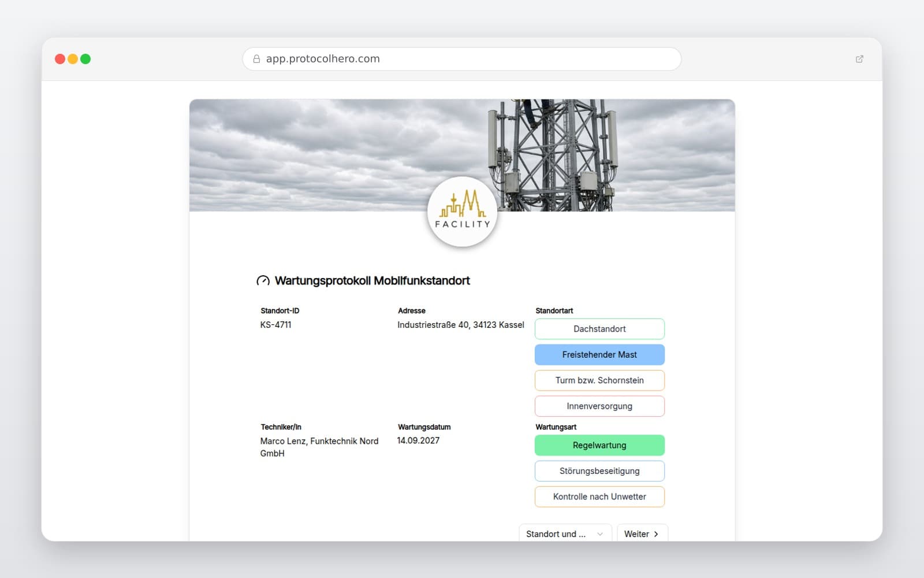Pick the Innenversorgung option
The width and height of the screenshot is (924, 578).
click(599, 406)
